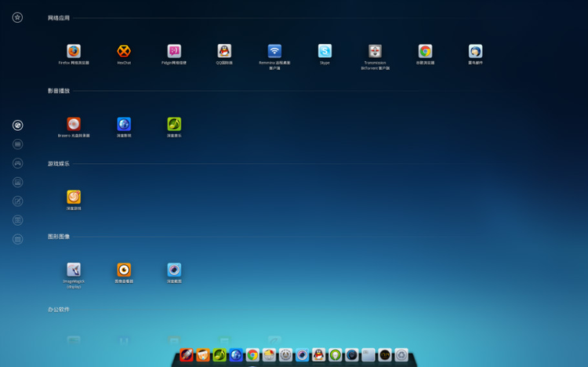
Task: Launch the Skype application
Action: [325, 51]
